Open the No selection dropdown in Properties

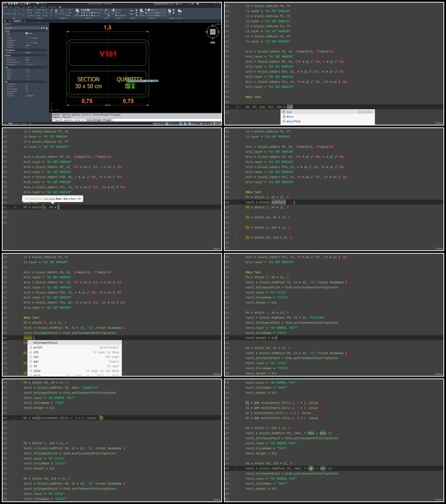coord(22,28)
